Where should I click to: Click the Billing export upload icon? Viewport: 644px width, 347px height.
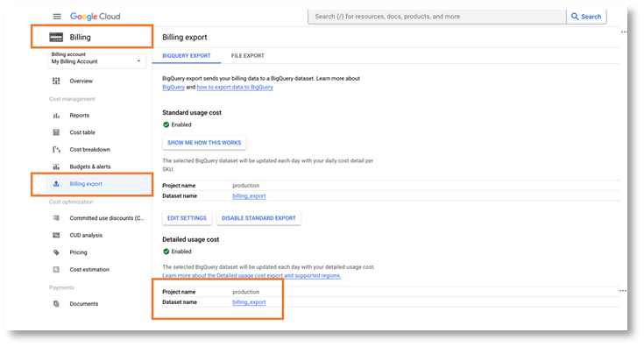[56, 184]
